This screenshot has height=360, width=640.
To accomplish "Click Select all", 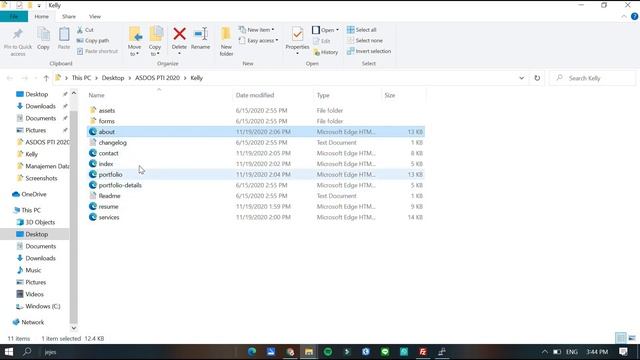I will tap(362, 30).
